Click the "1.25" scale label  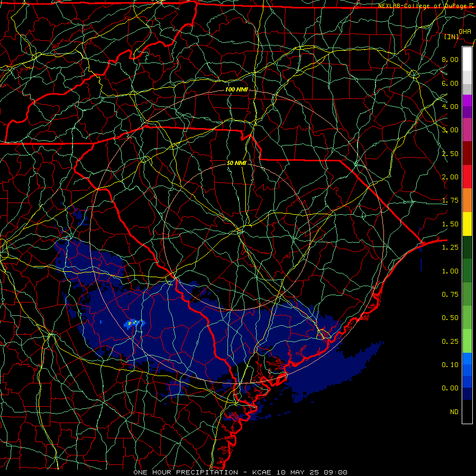pyautogui.click(x=450, y=247)
